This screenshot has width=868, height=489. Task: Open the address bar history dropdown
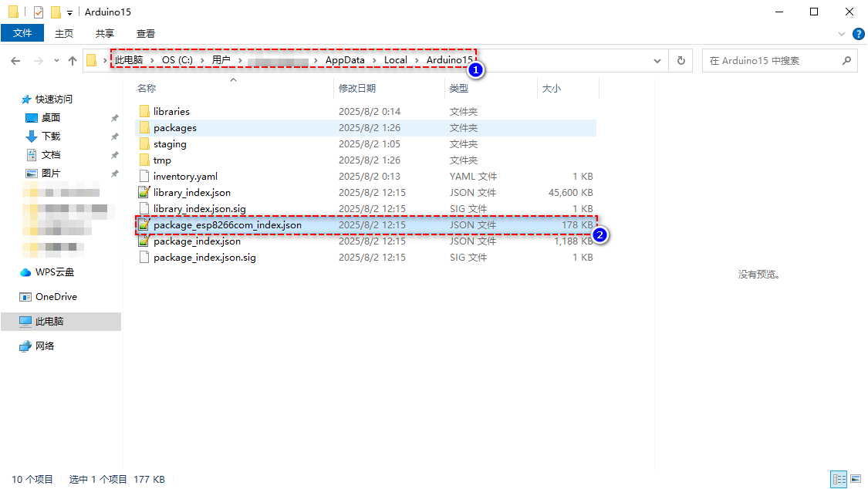657,61
